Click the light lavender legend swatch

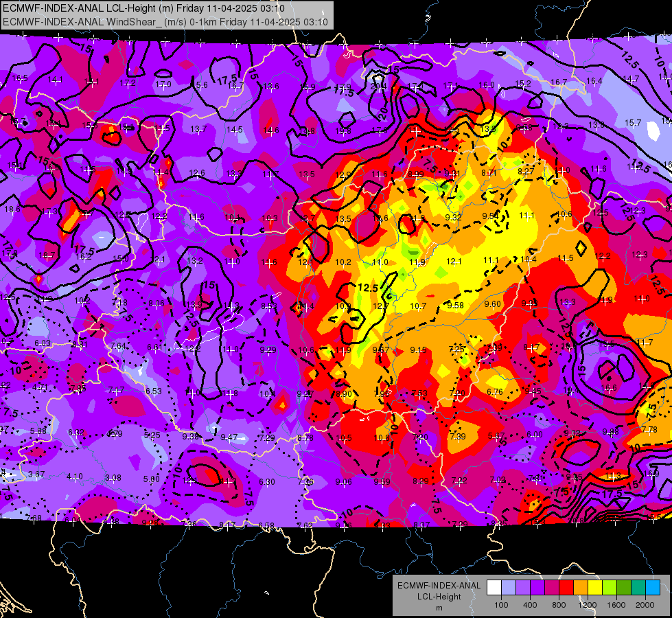click(509, 588)
